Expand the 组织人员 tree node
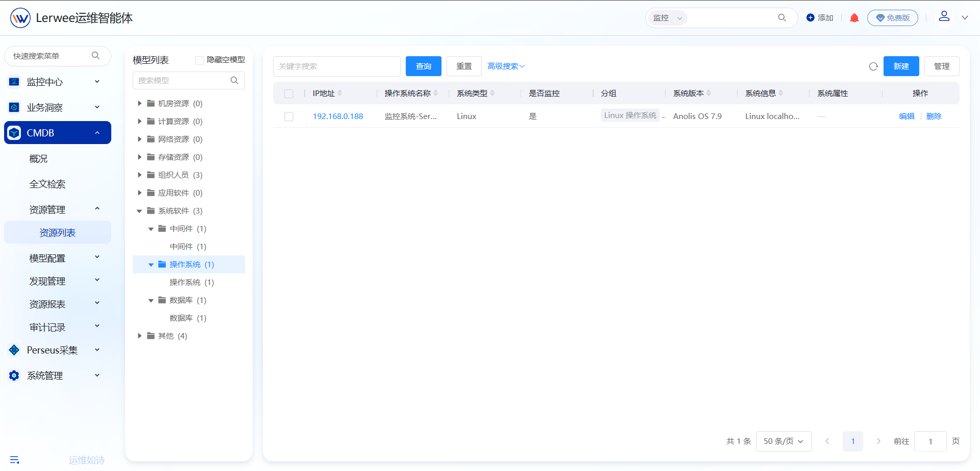This screenshot has width=980, height=471. pyautogui.click(x=139, y=175)
